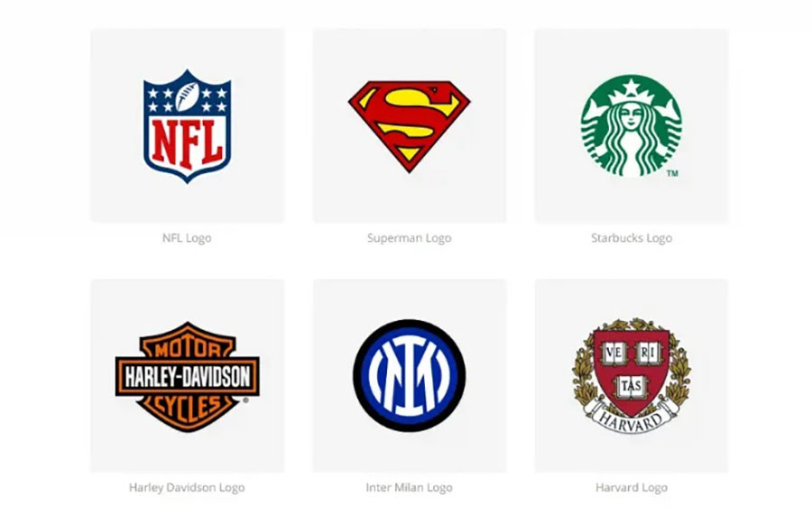The image size is (812, 523).
Task: Follow the 'Starbucks Logo' caption link
Action: click(x=632, y=238)
